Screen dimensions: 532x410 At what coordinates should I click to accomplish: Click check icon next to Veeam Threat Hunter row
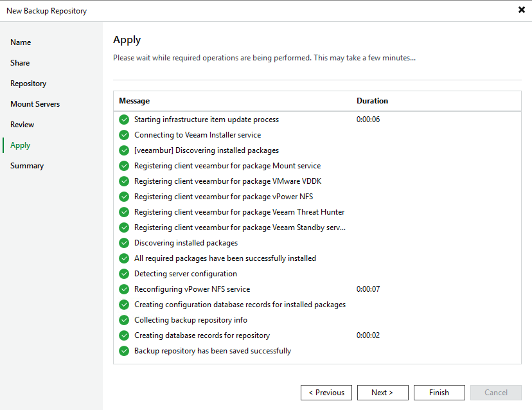coord(124,212)
